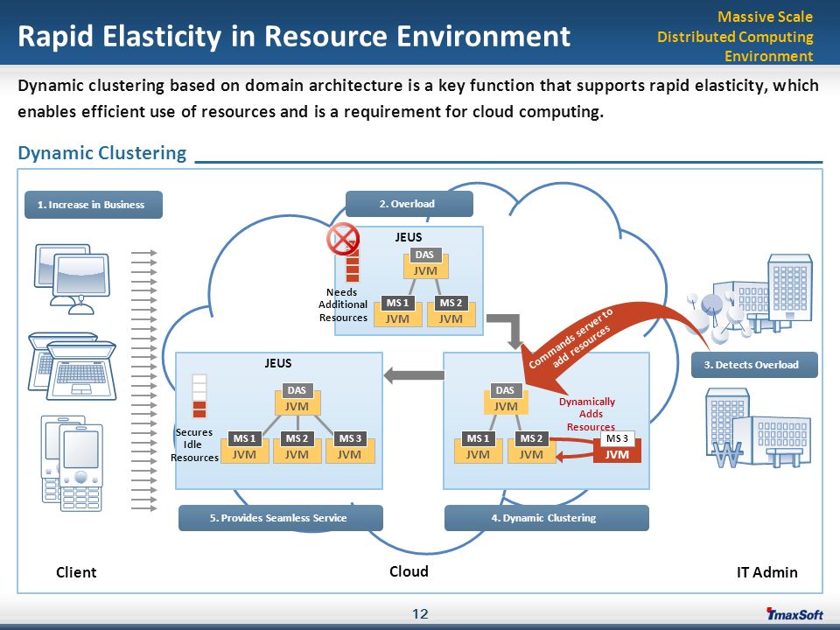Viewport: 840px width, 630px height.
Task: Click the MS 3 box in the seamless service cluster
Action: [350, 438]
